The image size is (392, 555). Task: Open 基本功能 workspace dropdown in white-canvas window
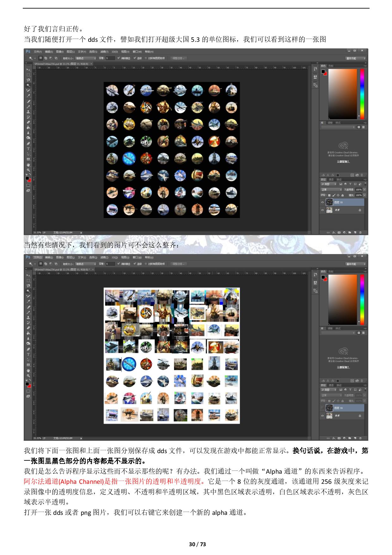356,264
